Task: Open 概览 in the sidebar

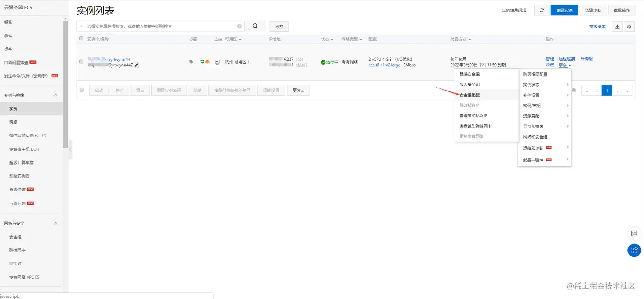Action: 8,22
